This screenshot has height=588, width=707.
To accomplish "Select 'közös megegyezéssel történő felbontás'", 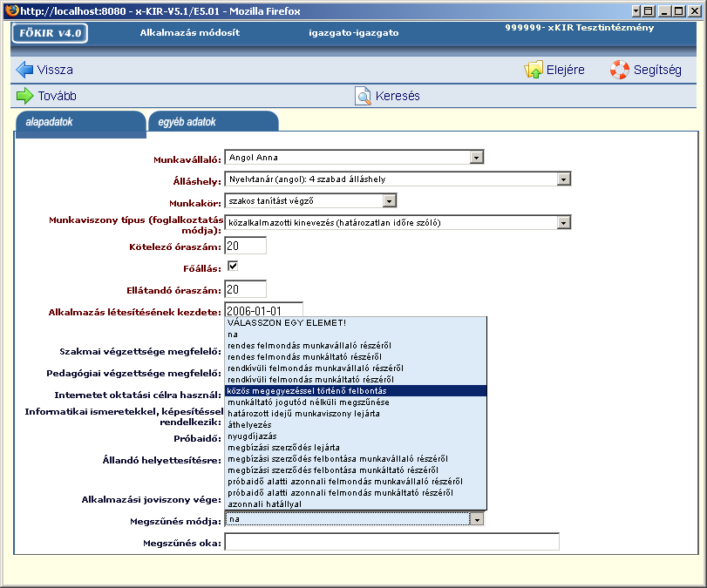I will click(x=356, y=390).
